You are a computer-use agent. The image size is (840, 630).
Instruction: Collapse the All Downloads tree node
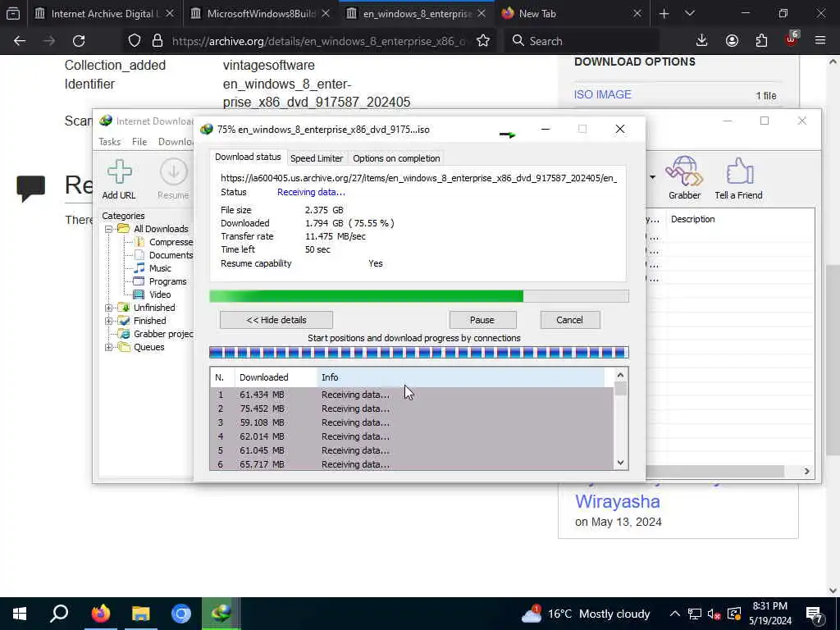(109, 230)
